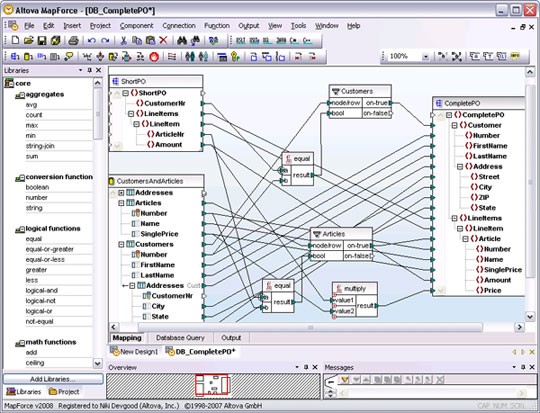Insert a Database component
540x413 pixels.
[28, 56]
